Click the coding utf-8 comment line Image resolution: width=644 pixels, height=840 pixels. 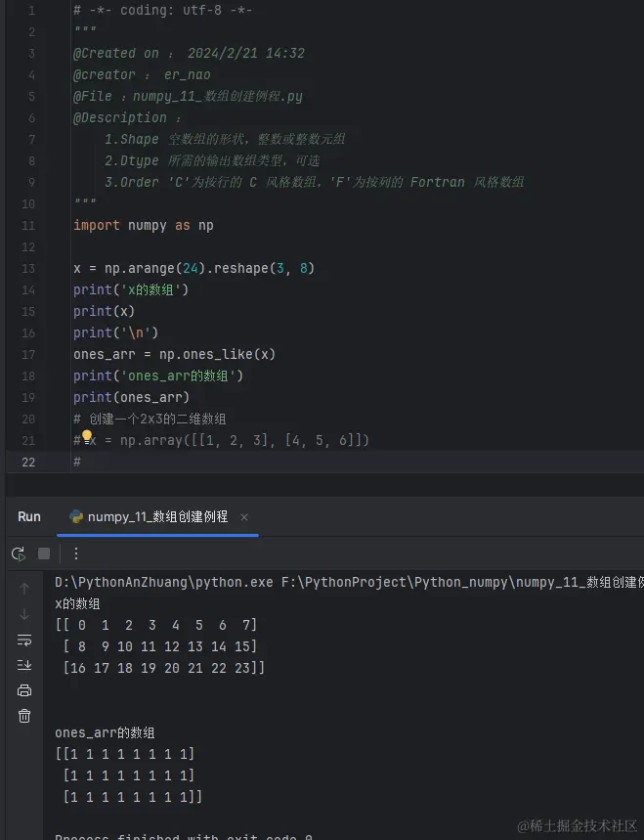163,11
